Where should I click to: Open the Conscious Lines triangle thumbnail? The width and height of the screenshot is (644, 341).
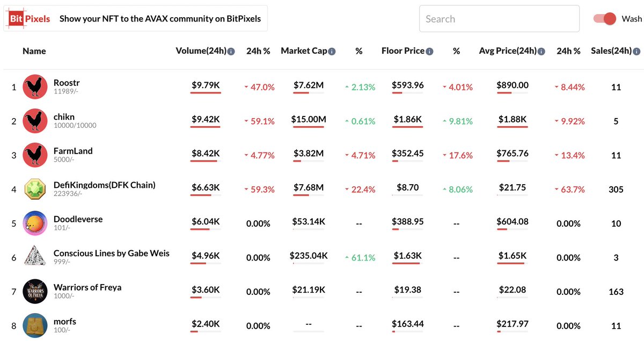(x=35, y=257)
